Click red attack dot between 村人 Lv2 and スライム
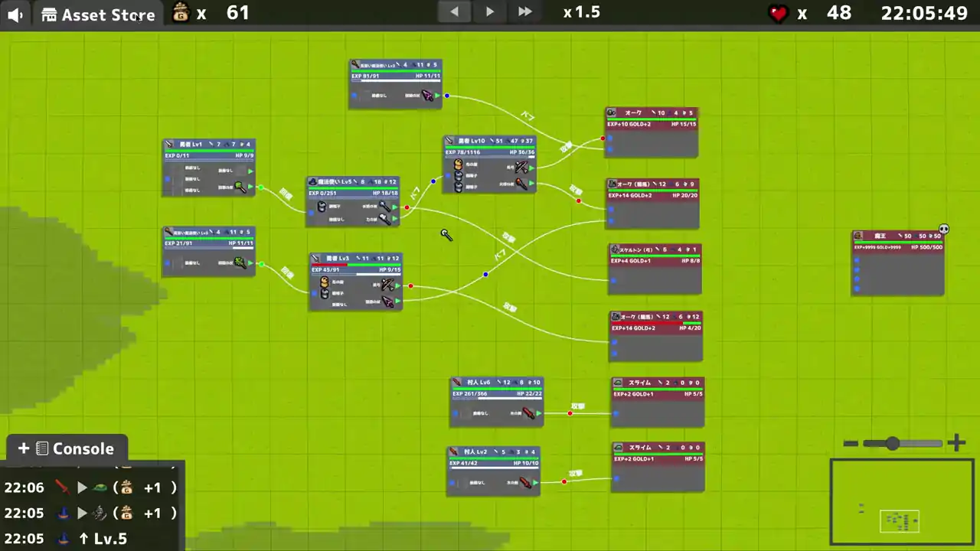The width and height of the screenshot is (980, 551). (x=564, y=481)
